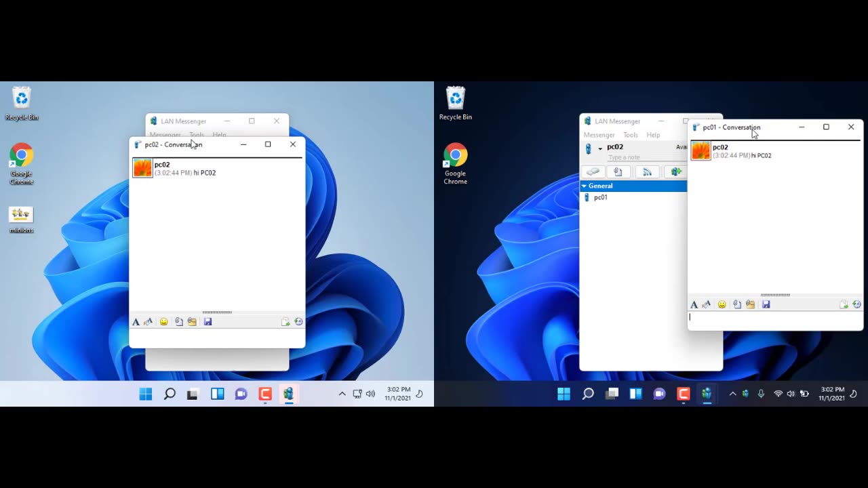
Task: Click the volume icon in left system tray
Action: pyautogui.click(x=370, y=394)
